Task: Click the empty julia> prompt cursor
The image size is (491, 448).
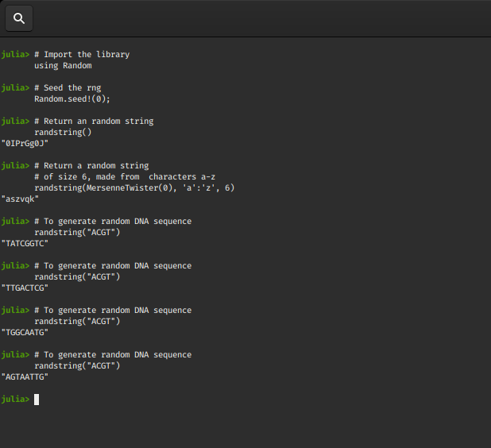Action: (x=37, y=400)
